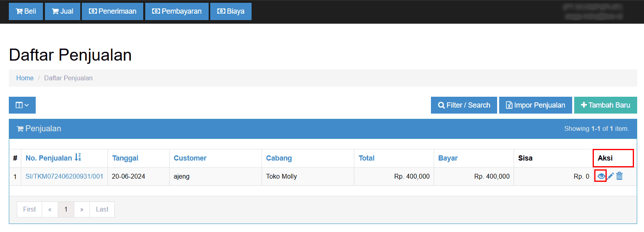The height and width of the screenshot is (232, 644).
Task: Jump to the Last page in pagination
Action: pos(102,210)
